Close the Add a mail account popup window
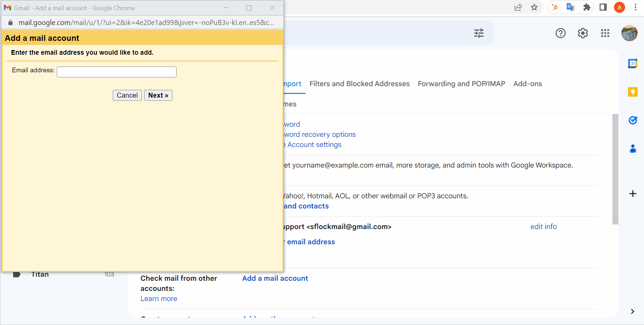644x325 pixels. point(272,8)
